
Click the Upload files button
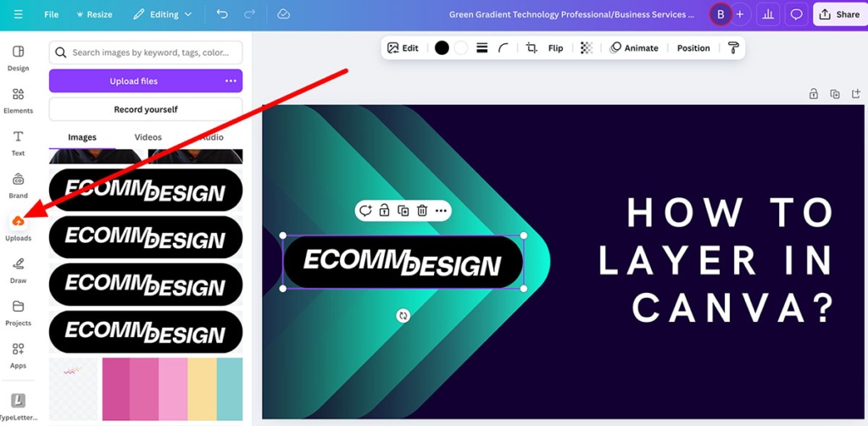tap(133, 80)
